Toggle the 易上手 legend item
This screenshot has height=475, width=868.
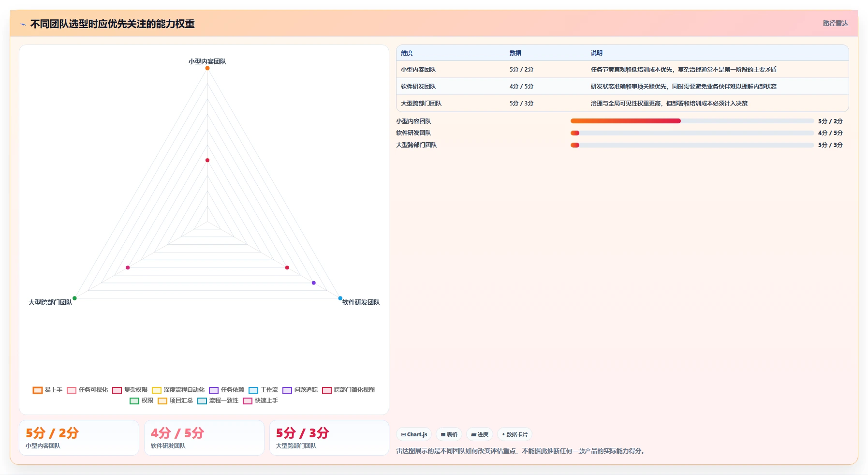(x=47, y=390)
